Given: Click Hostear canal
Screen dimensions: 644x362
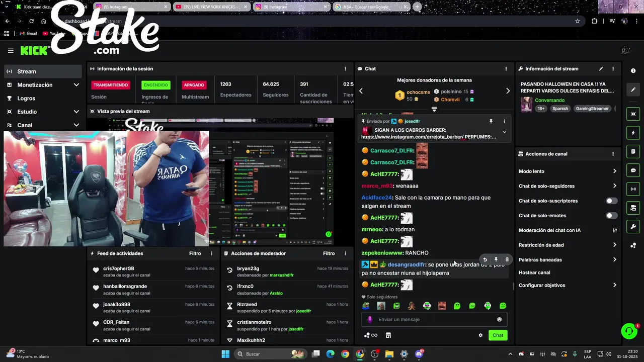Looking at the screenshot, I should click(x=534, y=273).
